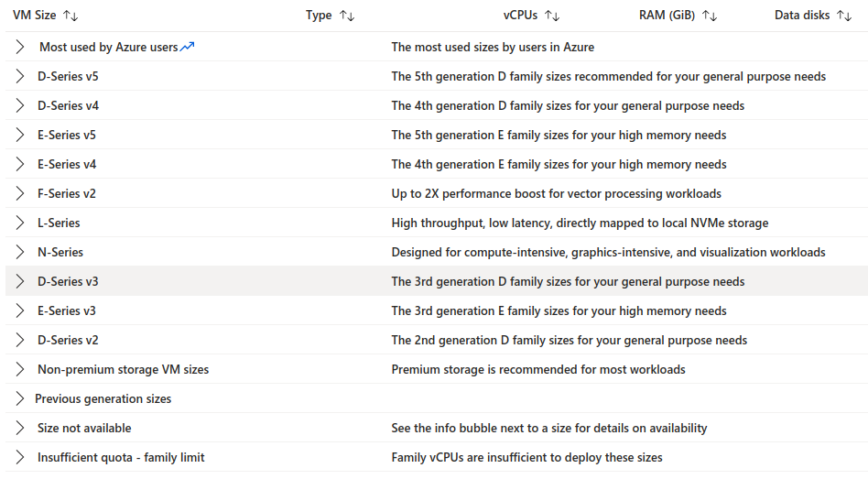This screenshot has width=868, height=479.
Task: Expand Insufficient quota - family limit group
Action: (x=20, y=457)
